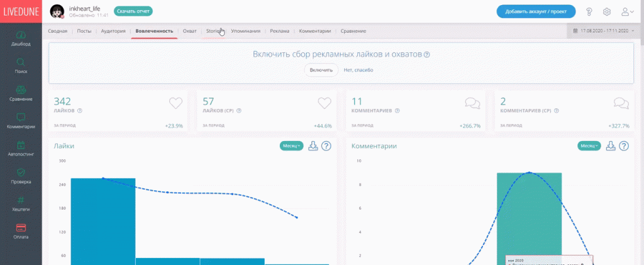Open the date range picker

point(608,31)
